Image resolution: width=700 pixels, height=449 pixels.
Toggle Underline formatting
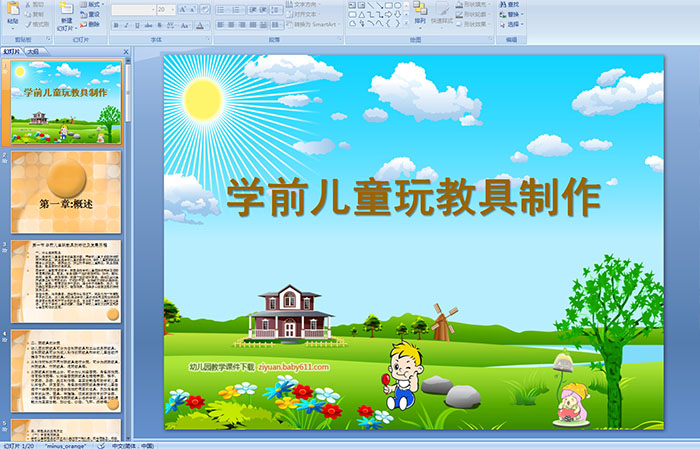[x=137, y=25]
